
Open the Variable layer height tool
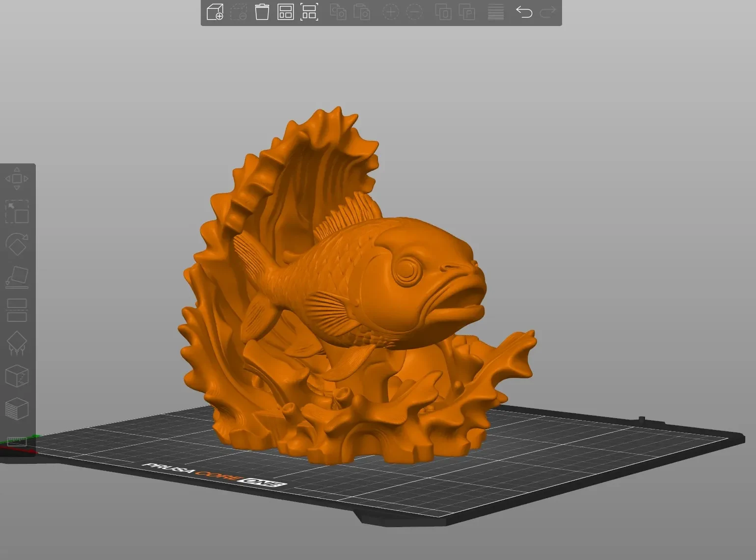(x=496, y=12)
